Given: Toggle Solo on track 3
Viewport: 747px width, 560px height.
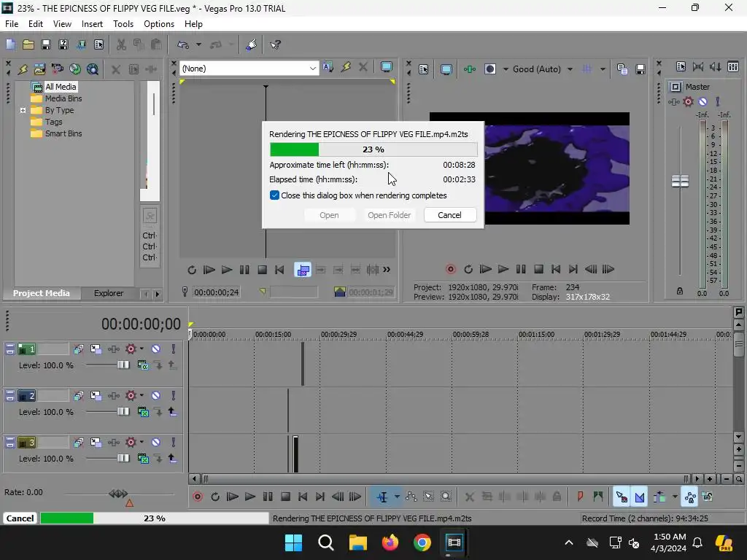Looking at the screenshot, I should (174, 443).
